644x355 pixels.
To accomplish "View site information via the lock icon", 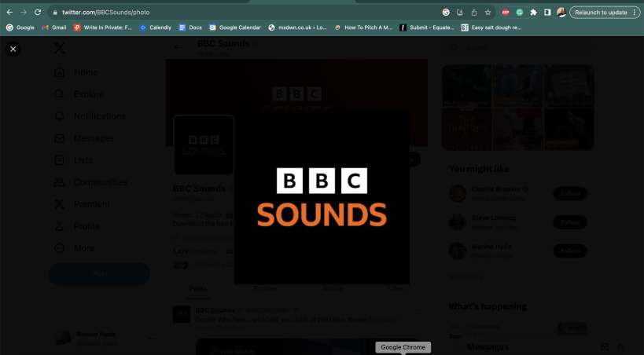I will click(54, 13).
